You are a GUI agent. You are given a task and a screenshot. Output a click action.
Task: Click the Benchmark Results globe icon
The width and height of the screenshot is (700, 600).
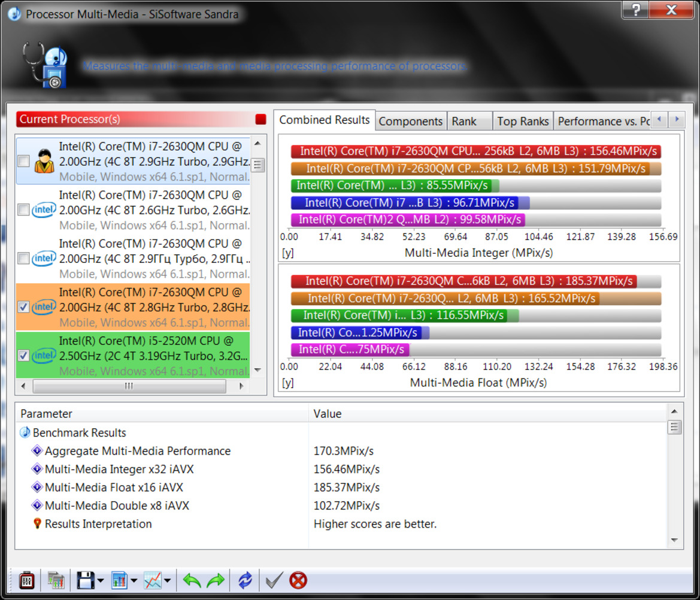point(25,432)
